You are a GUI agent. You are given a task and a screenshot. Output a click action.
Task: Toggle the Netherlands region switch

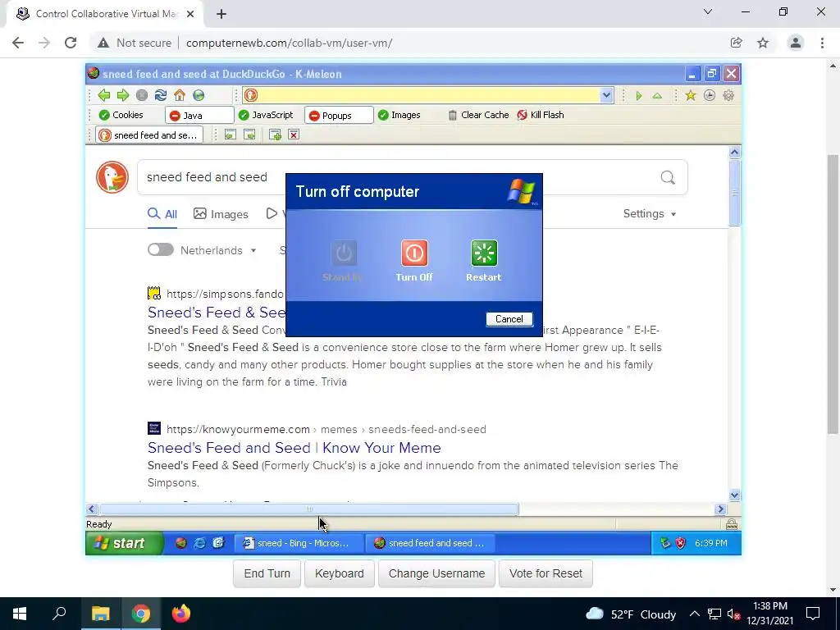click(x=161, y=249)
